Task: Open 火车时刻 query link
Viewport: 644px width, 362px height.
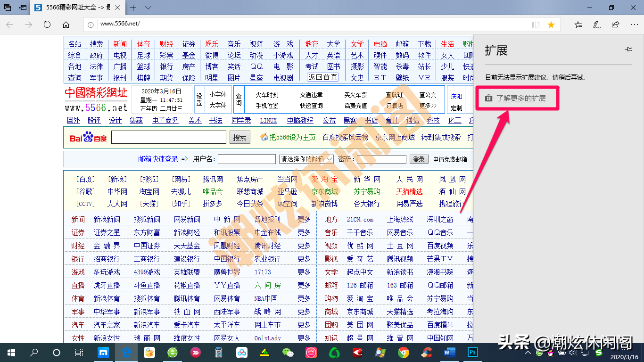Action: point(267,95)
